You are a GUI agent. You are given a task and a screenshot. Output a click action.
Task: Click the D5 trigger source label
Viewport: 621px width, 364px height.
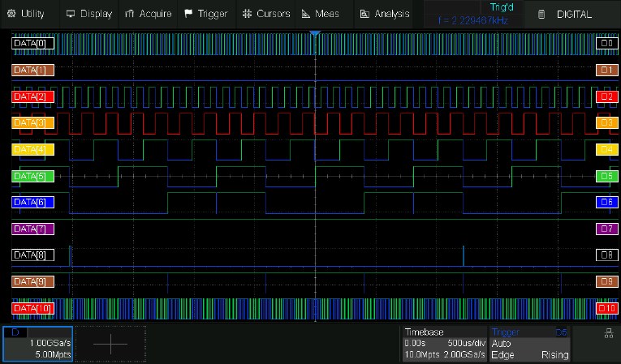pyautogui.click(x=562, y=332)
